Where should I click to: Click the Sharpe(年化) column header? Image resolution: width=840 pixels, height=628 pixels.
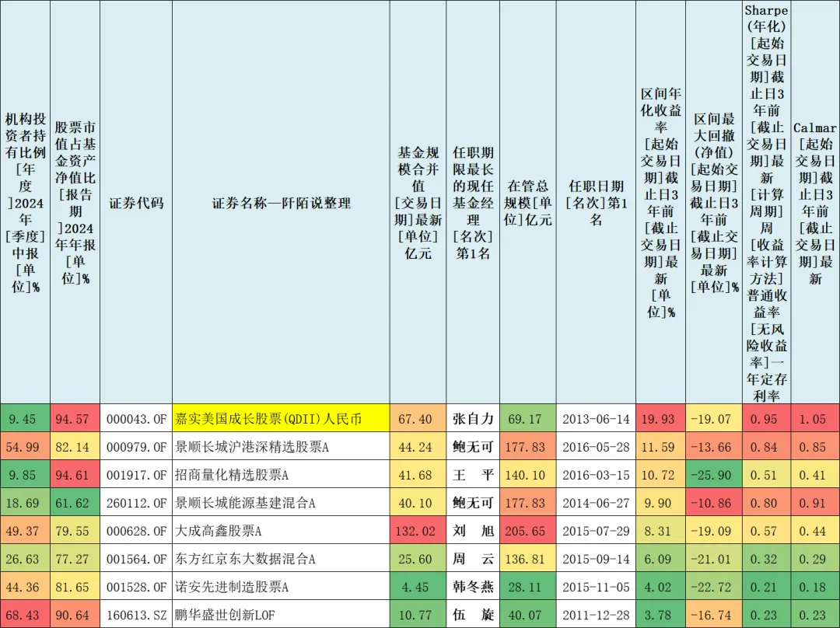[767, 203]
